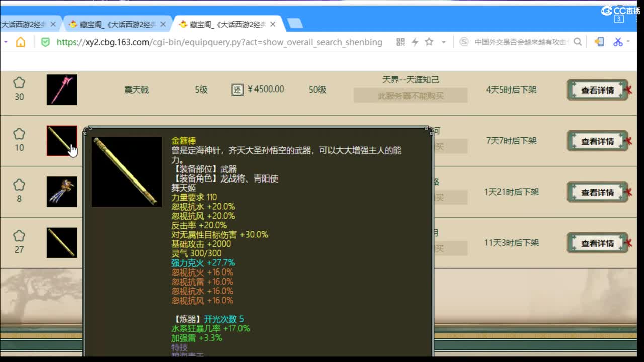The height and width of the screenshot is (362, 644).
Task: Click the 力量要求 110 line
Action: [x=194, y=197]
